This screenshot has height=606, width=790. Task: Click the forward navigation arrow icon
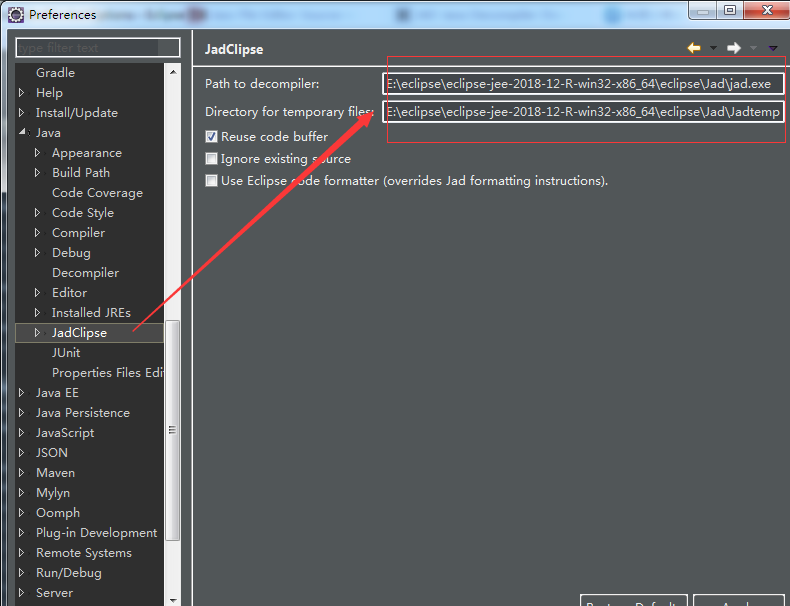pyautogui.click(x=734, y=48)
